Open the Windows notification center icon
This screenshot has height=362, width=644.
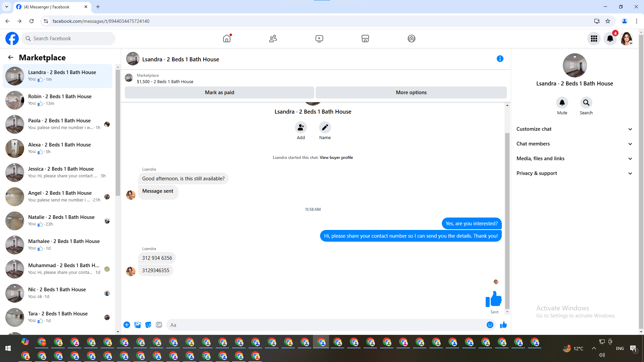tap(633, 349)
